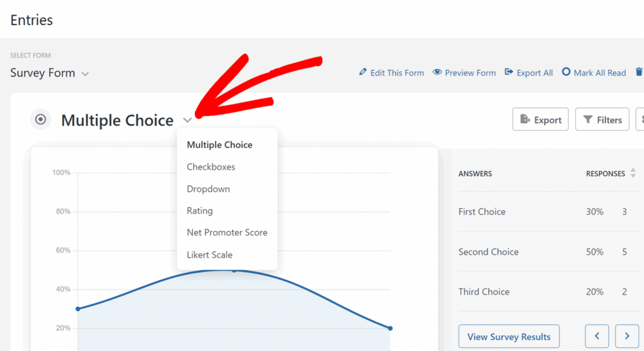
Task: Click the Mark All Read circle icon
Action: point(566,72)
